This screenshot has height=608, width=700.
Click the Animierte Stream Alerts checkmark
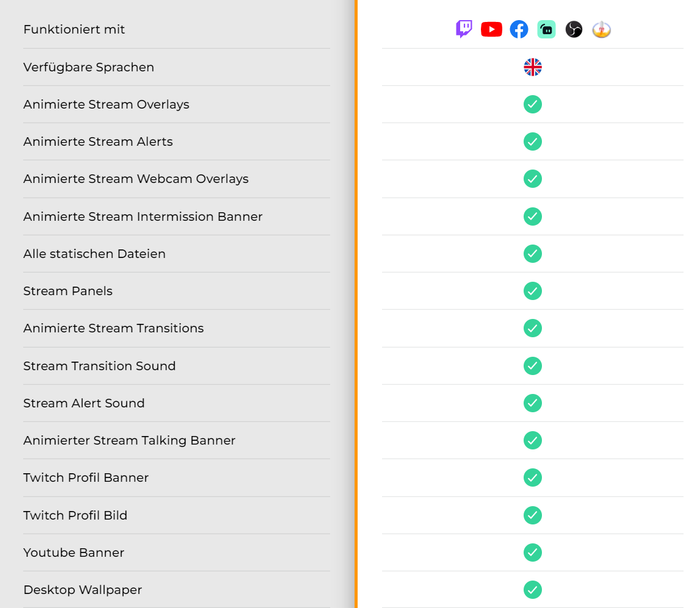click(x=532, y=141)
